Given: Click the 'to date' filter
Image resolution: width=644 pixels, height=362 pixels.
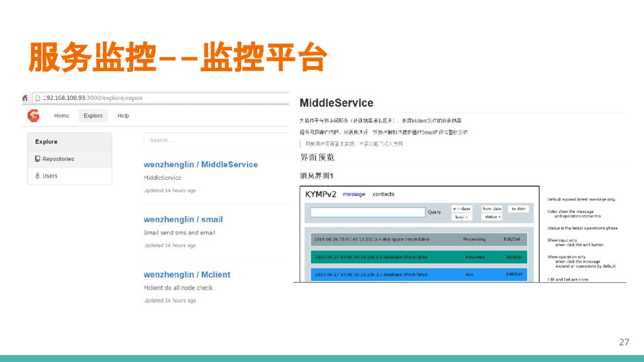Looking at the screenshot, I should 518,209.
